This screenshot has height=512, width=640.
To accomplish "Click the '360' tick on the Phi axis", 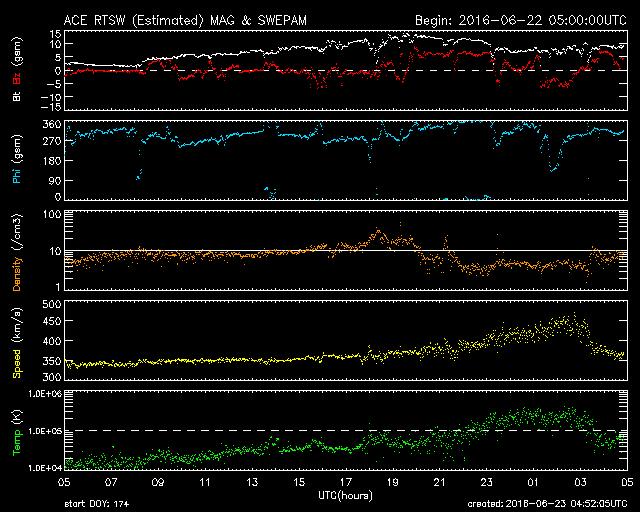I will (52, 125).
